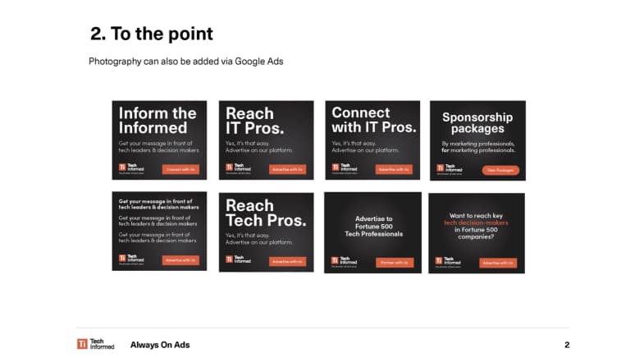This screenshot has height=358, width=644.
Task: Click the Ti logo in 'Want to reach key' ad
Action: [439, 261]
